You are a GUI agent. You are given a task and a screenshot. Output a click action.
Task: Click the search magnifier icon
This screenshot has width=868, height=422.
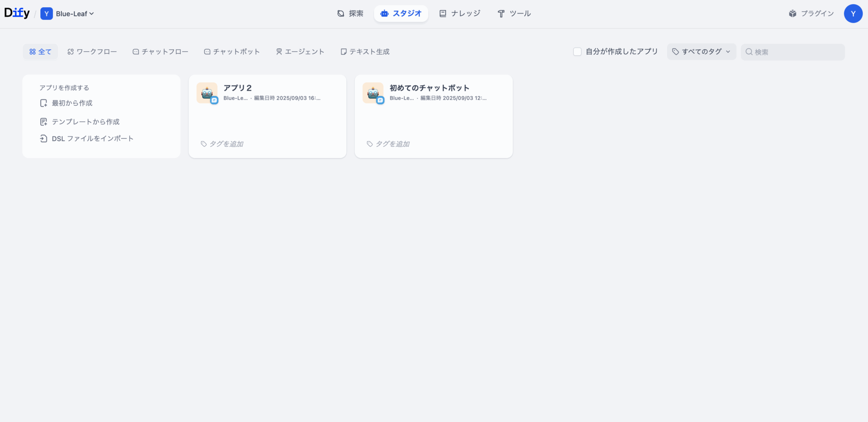(x=748, y=51)
